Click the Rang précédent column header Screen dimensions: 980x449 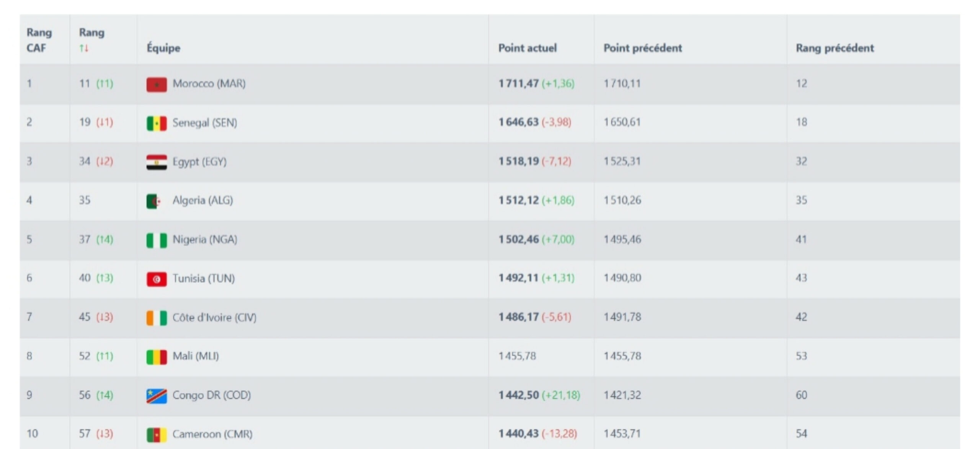835,48
